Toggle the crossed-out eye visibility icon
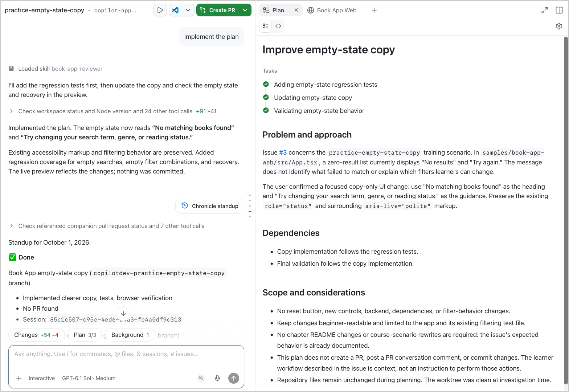 click(x=201, y=378)
